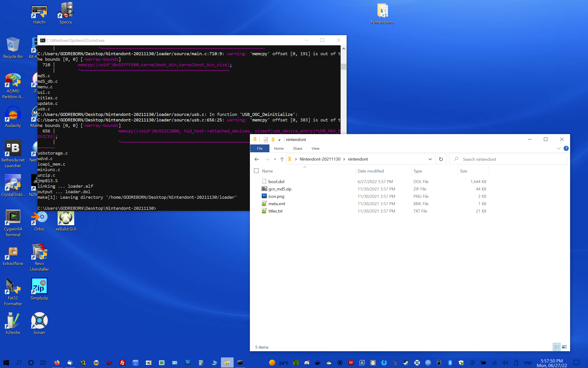Click the Properties quick access toolbar icon
Image resolution: width=588 pixels, height=368 pixels.
click(x=266, y=139)
